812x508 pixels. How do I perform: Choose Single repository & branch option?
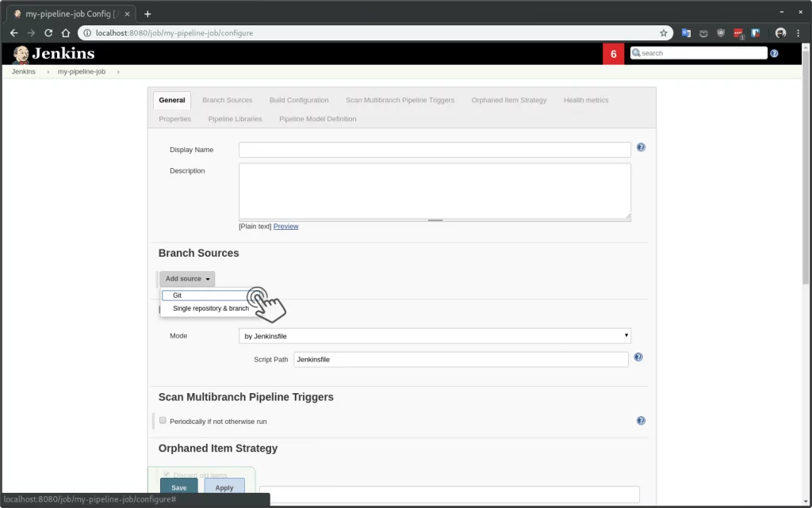tap(210, 308)
